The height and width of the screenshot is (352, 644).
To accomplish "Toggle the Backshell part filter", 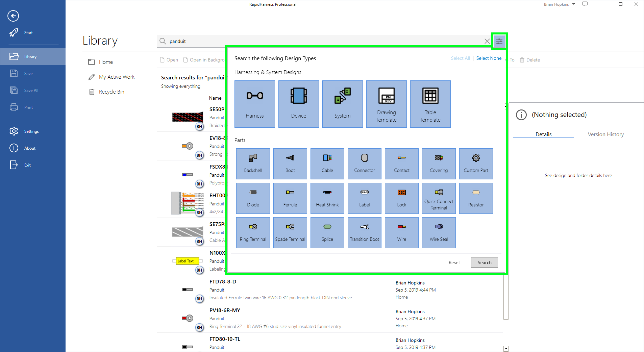I will [253, 164].
